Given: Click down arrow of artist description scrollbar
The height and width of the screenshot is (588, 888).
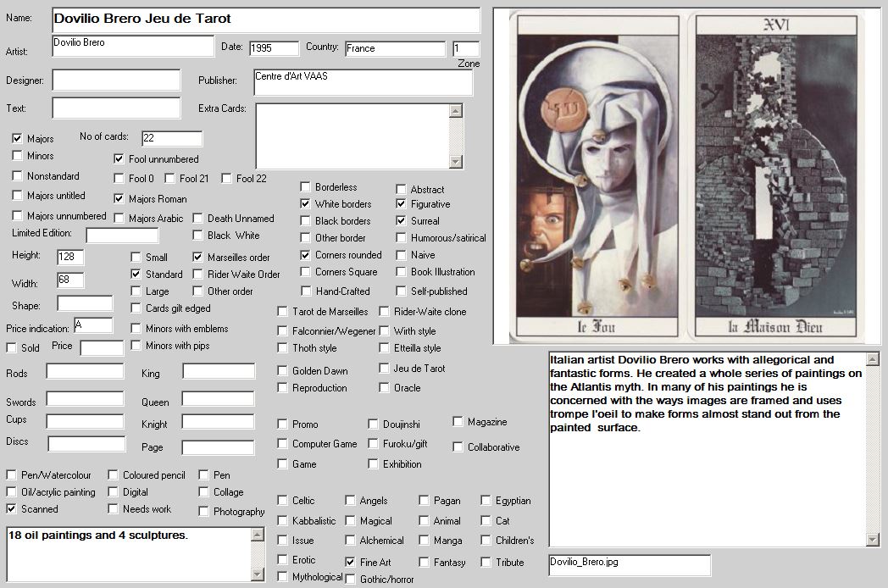Looking at the screenshot, I should pyautogui.click(x=873, y=540).
